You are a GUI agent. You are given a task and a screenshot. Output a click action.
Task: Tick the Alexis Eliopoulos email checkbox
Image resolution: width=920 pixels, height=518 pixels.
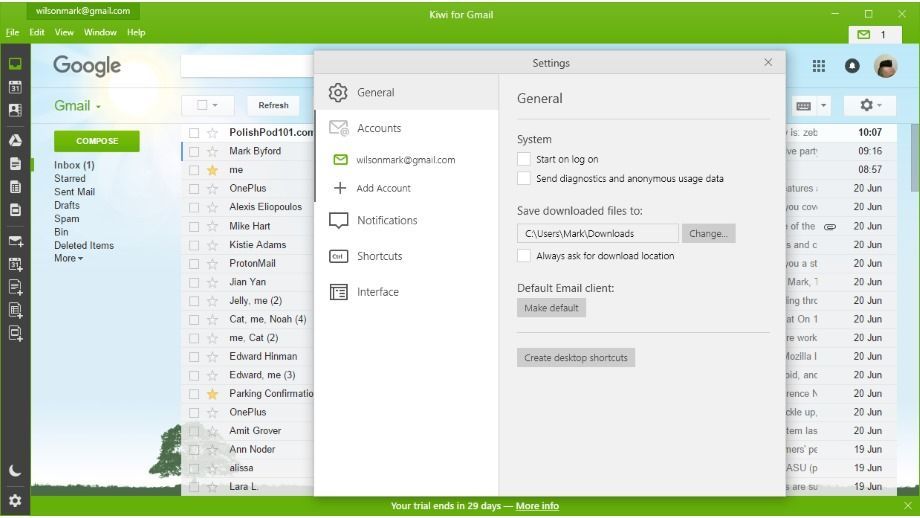[x=194, y=207]
